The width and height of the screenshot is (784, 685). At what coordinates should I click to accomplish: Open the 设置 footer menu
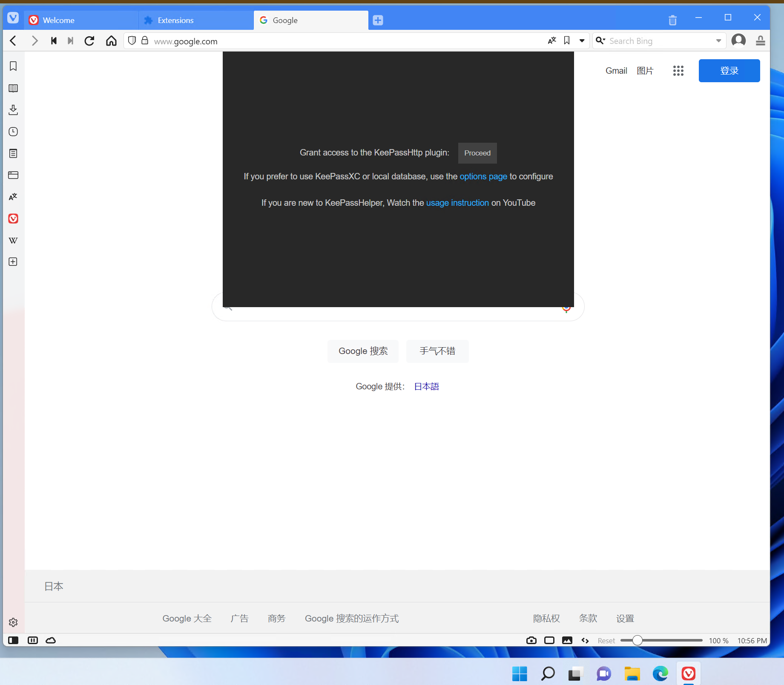[x=625, y=618]
